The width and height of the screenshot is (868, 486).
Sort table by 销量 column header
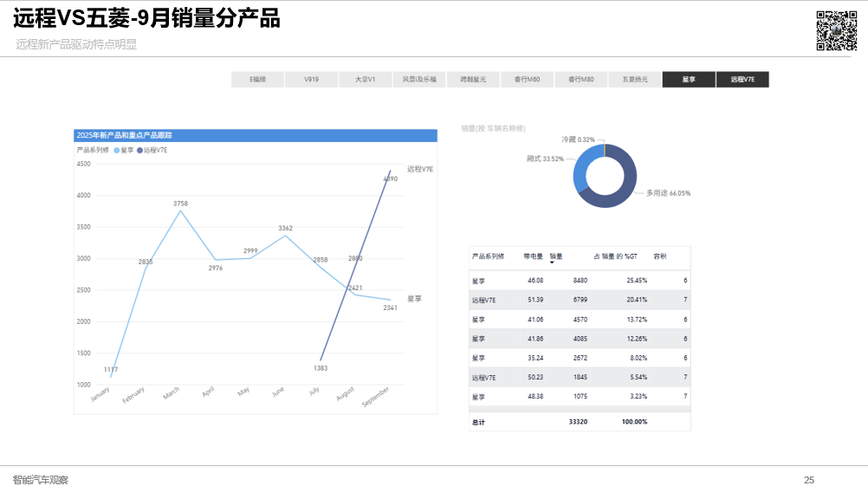click(556, 256)
